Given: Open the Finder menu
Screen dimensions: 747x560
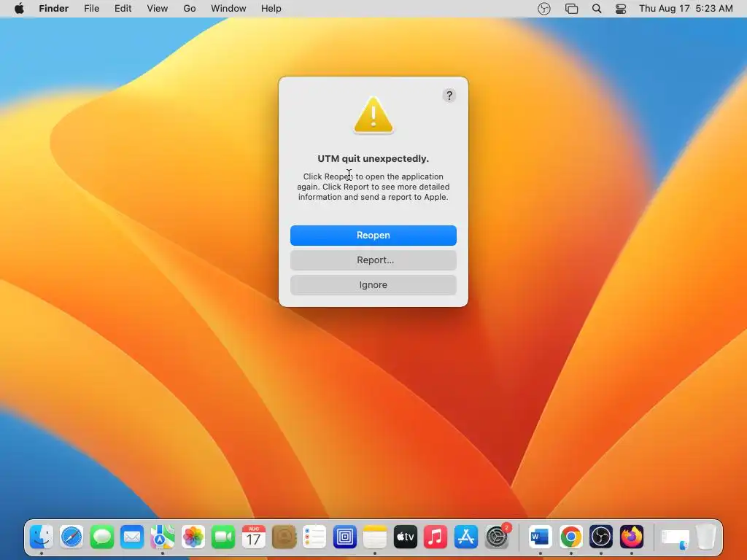Looking at the screenshot, I should click(x=54, y=9).
